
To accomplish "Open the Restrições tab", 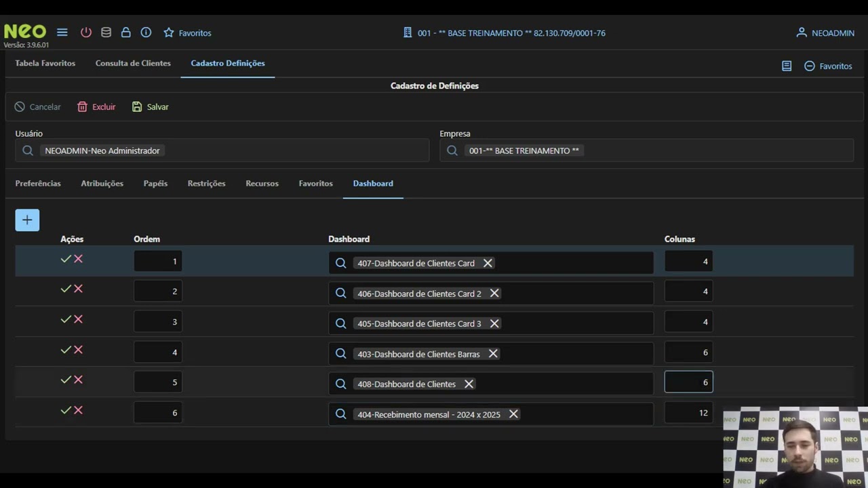I will click(207, 183).
